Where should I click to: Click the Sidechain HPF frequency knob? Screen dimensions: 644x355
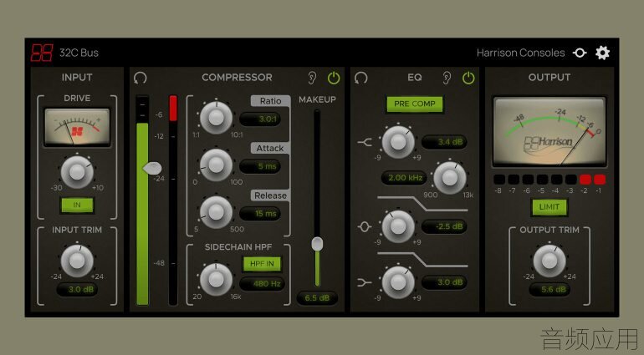click(x=216, y=280)
